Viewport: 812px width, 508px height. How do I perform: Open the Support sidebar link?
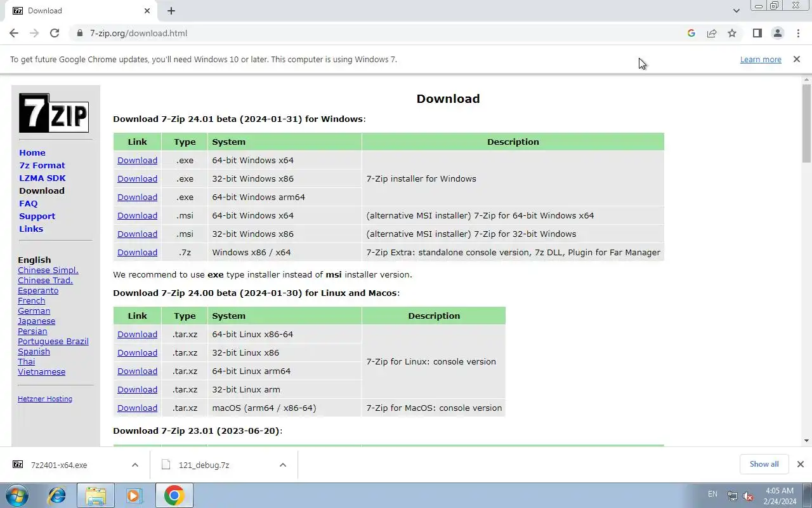[x=37, y=216]
